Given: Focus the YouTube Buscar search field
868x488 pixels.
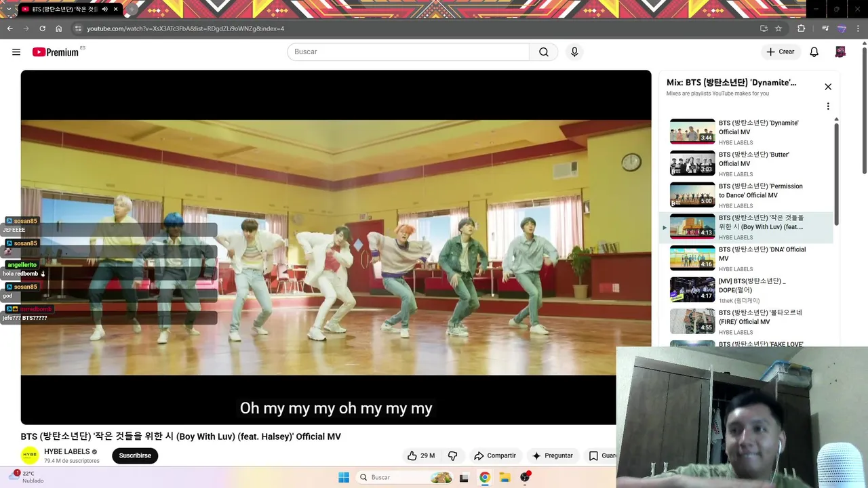Looking at the screenshot, I should coord(408,52).
